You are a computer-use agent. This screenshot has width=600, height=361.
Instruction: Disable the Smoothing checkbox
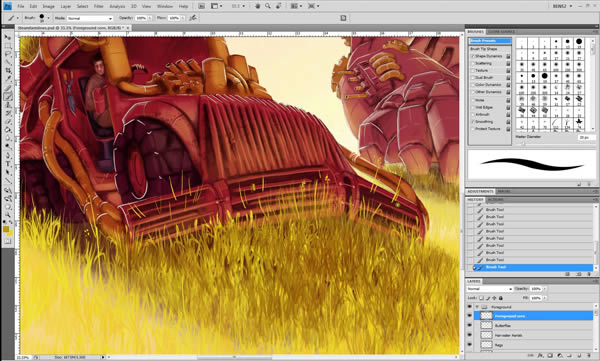(473, 122)
